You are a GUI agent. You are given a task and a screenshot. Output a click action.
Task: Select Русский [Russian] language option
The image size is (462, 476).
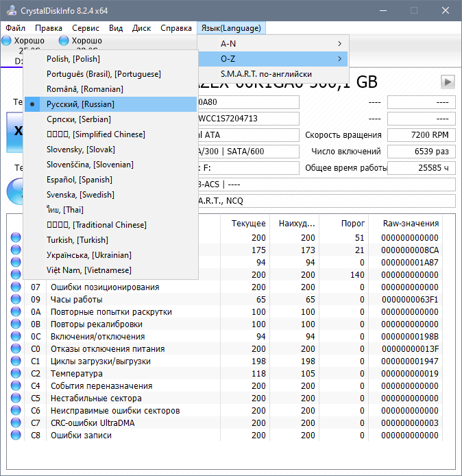point(80,104)
